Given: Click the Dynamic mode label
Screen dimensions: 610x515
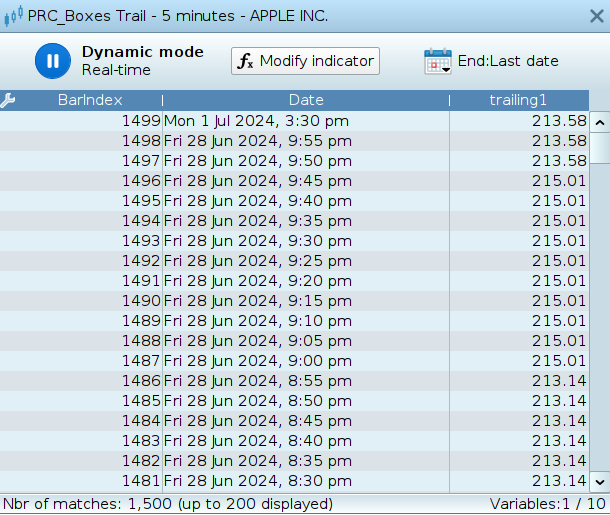Looking at the screenshot, I should click(x=143, y=52).
